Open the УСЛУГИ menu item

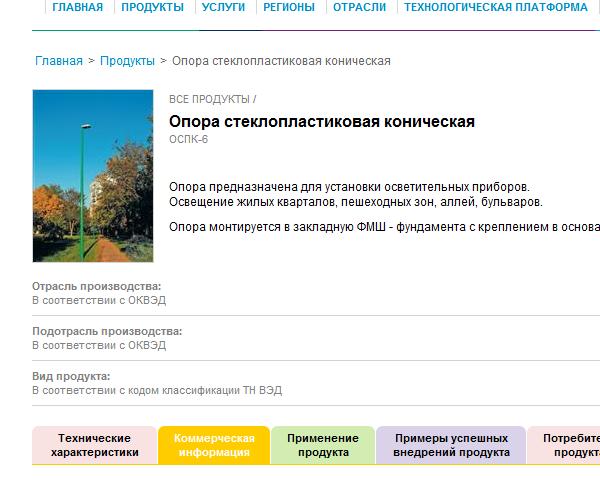tap(223, 7)
